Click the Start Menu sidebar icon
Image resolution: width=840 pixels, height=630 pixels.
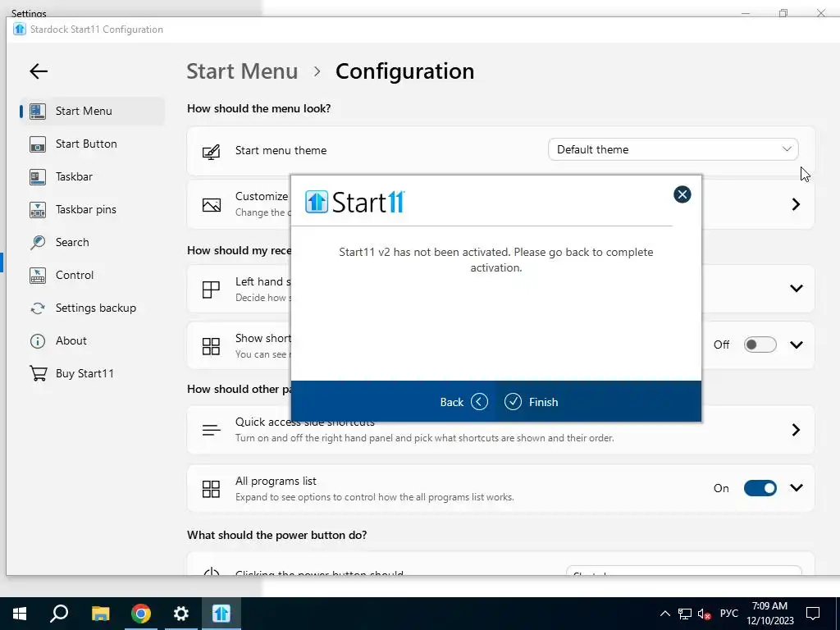(x=38, y=111)
